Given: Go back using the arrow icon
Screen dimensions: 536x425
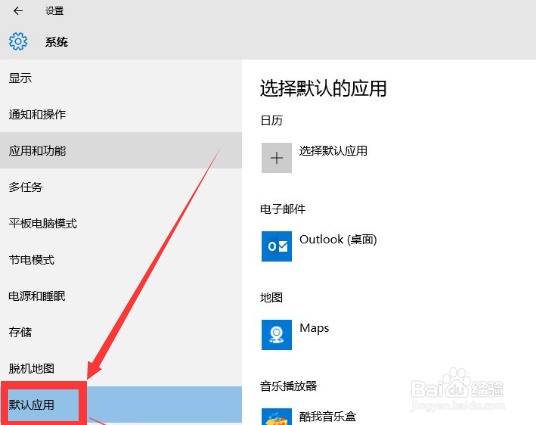Looking at the screenshot, I should (x=18, y=11).
